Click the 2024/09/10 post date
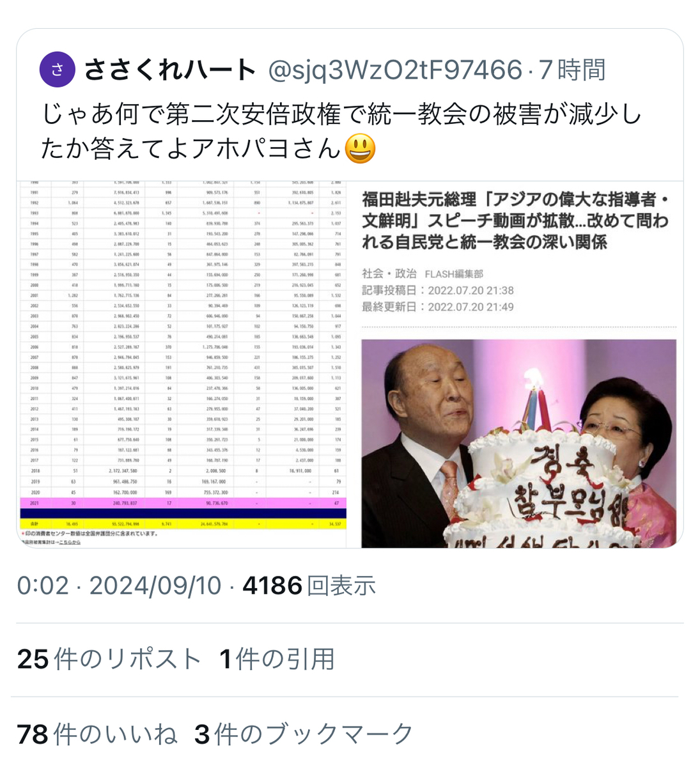 pos(155,585)
